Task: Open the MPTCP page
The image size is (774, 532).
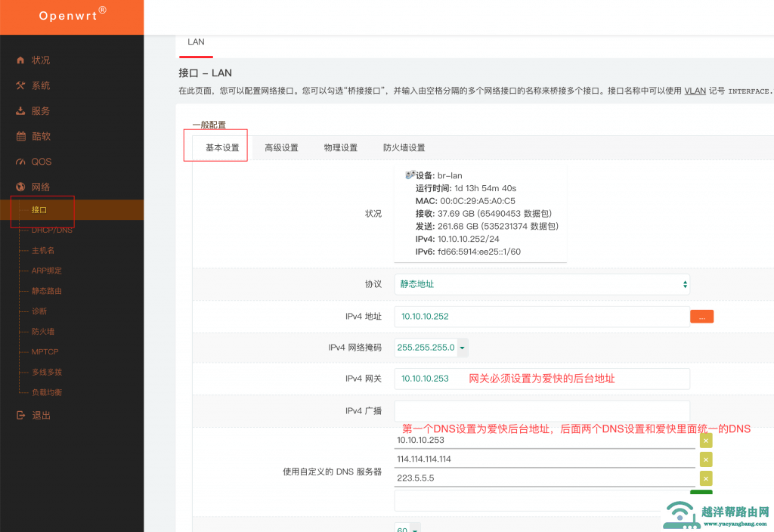Action: pyautogui.click(x=45, y=351)
